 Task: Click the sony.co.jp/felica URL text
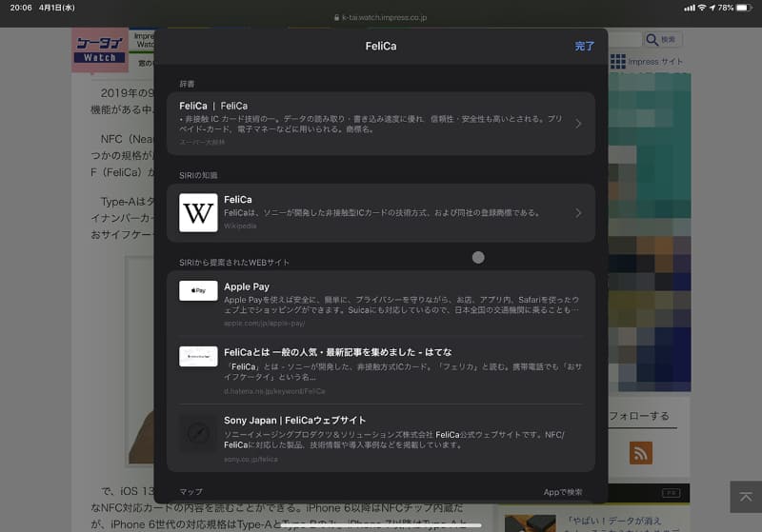251,459
